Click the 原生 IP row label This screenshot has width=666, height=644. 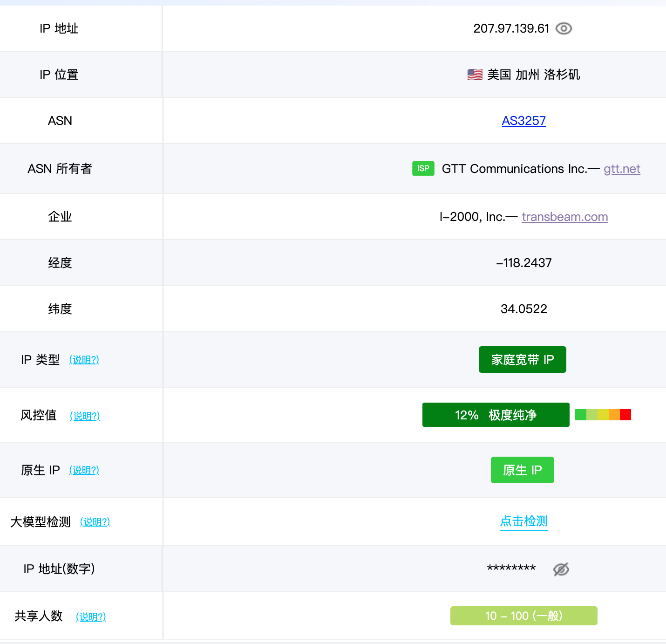[x=41, y=470]
